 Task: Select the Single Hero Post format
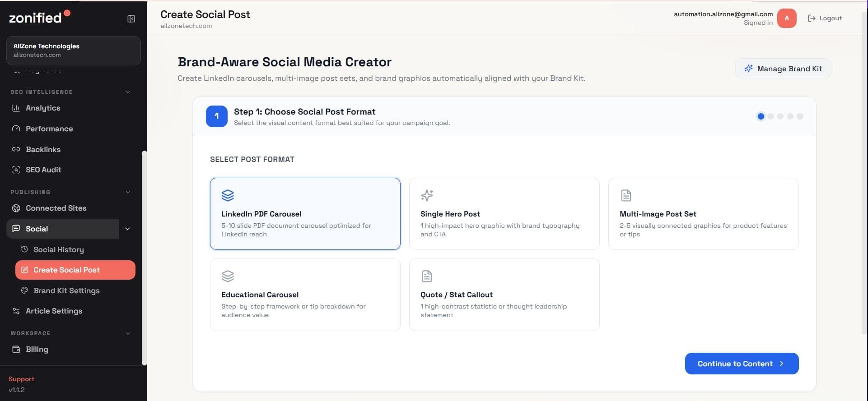[x=504, y=213]
